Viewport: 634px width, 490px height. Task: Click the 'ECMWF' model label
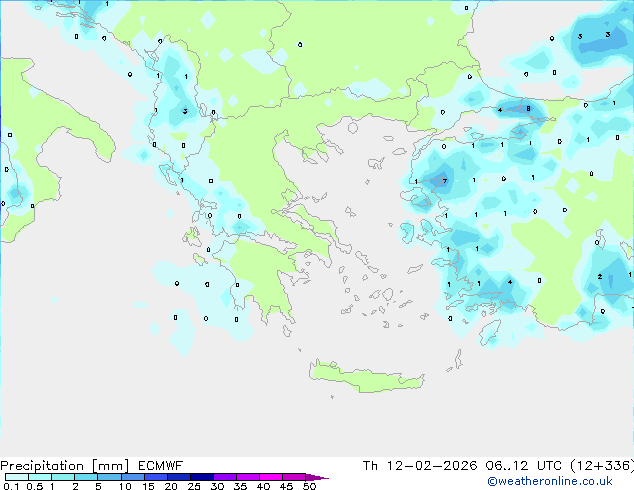(x=161, y=466)
